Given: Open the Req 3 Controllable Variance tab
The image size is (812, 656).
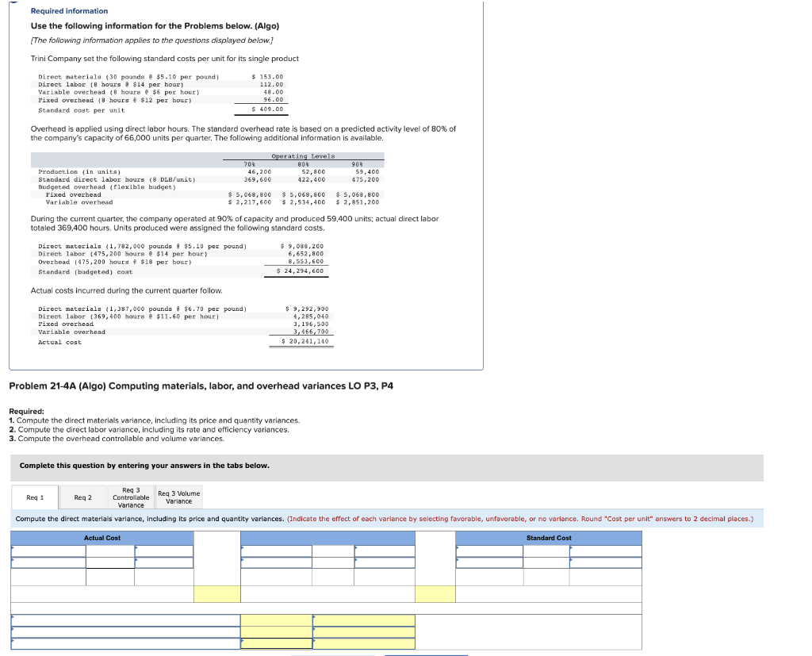Looking at the screenshot, I should 131,497.
